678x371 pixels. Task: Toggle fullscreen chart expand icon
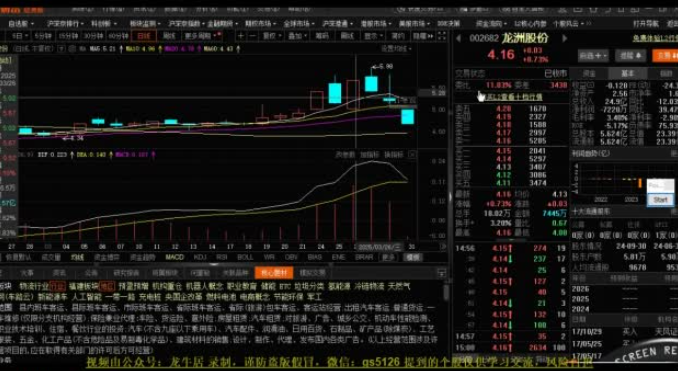tap(441, 36)
